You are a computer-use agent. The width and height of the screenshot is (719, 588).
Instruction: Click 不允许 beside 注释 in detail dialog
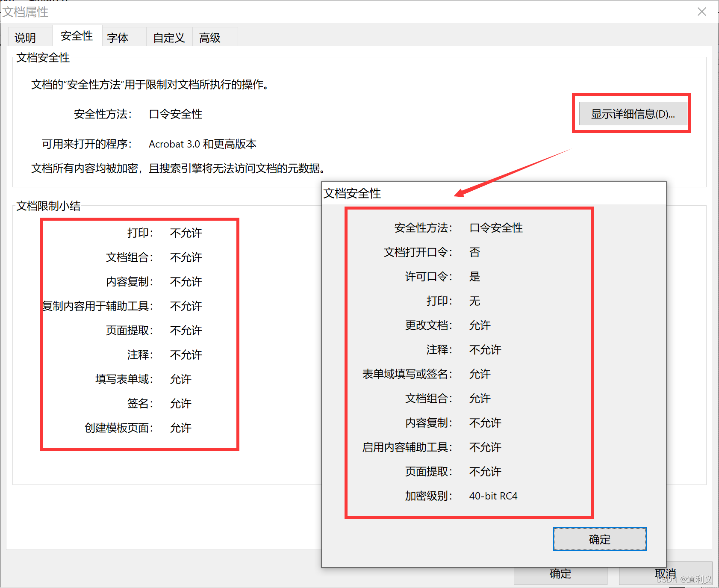(x=484, y=350)
